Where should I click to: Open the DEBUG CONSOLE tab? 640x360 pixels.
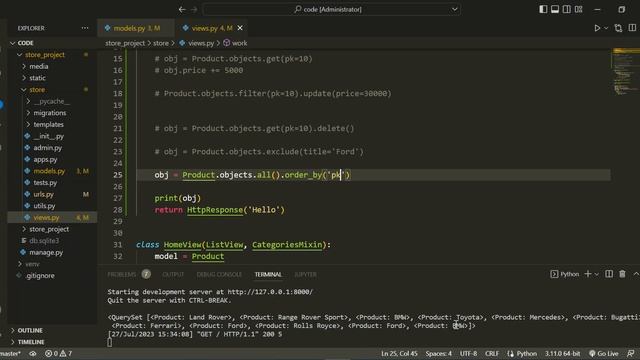click(219, 274)
